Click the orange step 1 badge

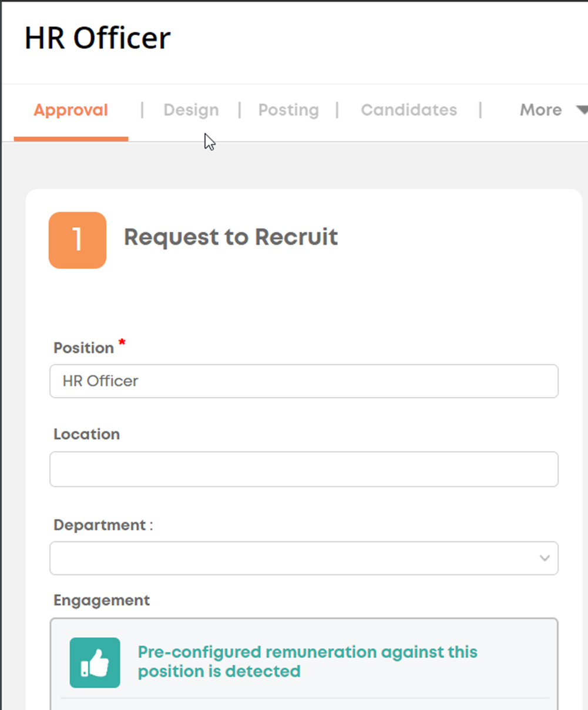click(x=78, y=240)
